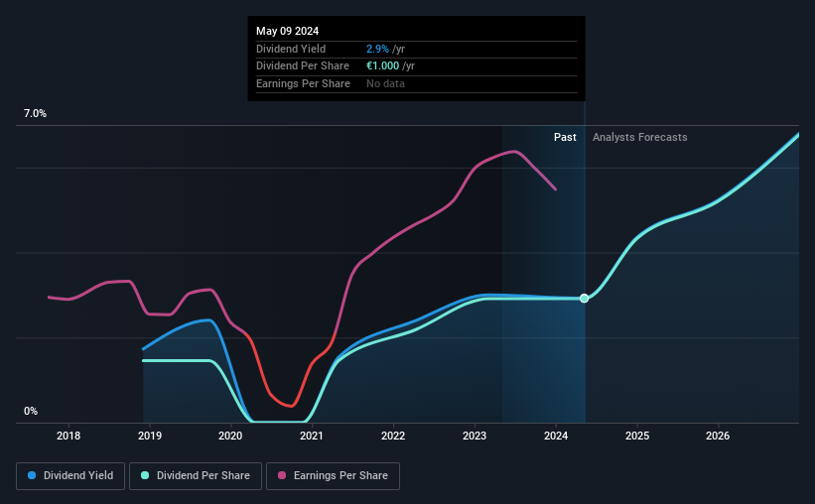Click the Past region label
This screenshot has height=504, width=815.
(565, 137)
